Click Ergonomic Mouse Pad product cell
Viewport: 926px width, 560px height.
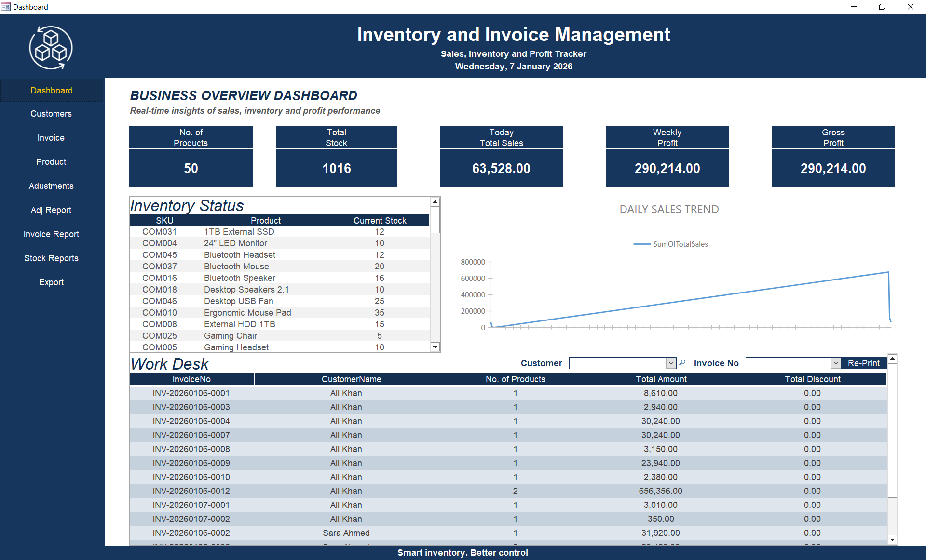pos(247,313)
